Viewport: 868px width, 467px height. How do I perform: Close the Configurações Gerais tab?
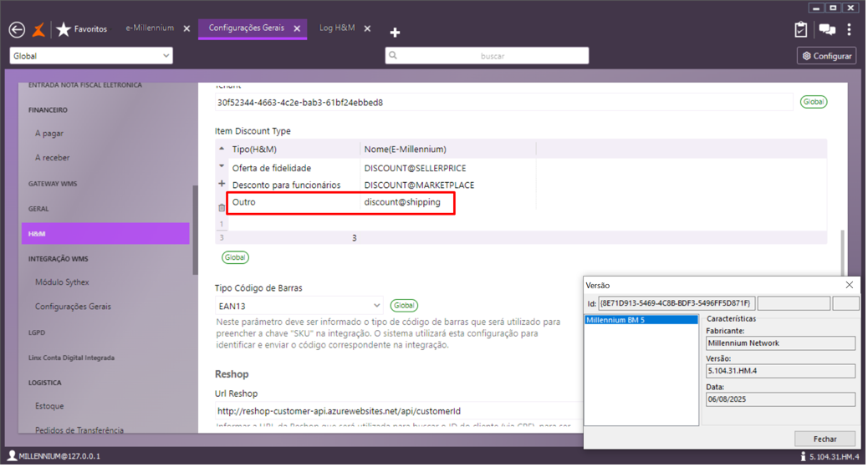pos(297,28)
